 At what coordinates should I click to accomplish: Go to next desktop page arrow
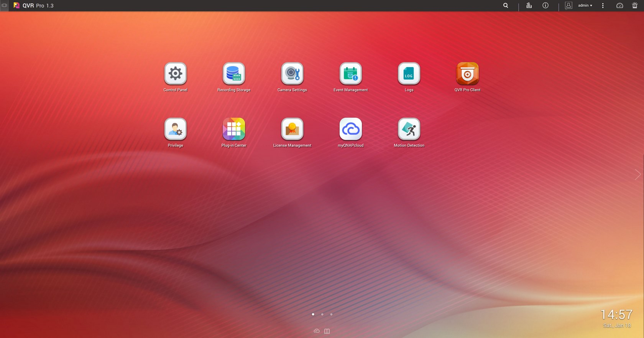638,175
